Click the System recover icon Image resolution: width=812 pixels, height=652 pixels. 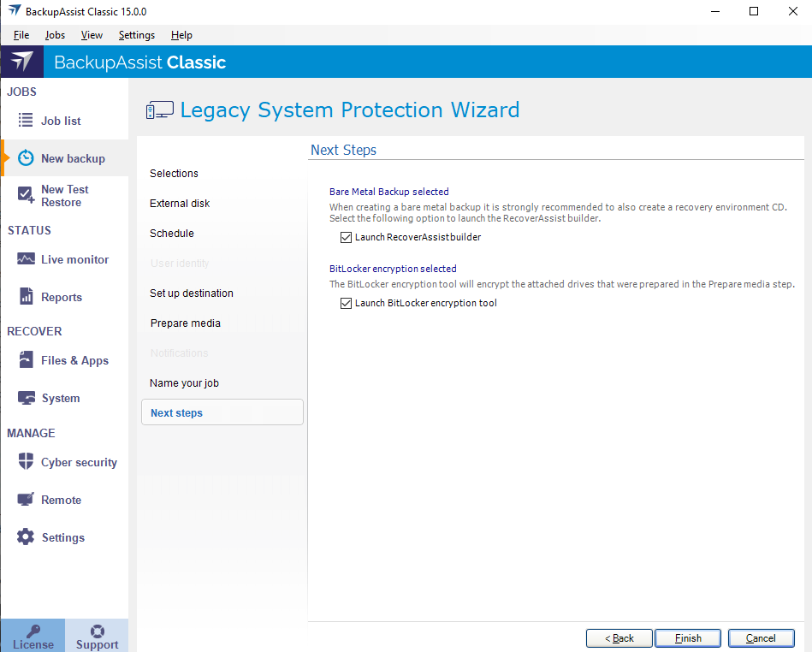(x=26, y=398)
